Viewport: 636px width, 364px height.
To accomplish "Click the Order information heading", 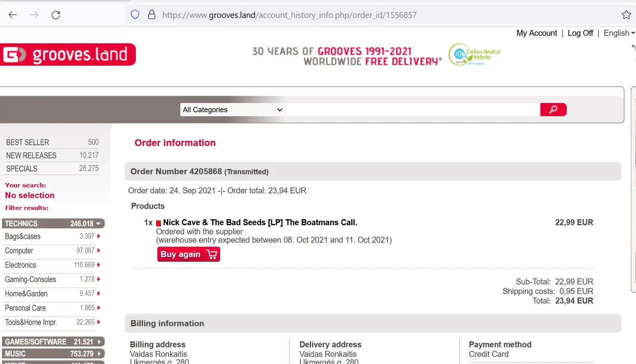I will click(175, 143).
